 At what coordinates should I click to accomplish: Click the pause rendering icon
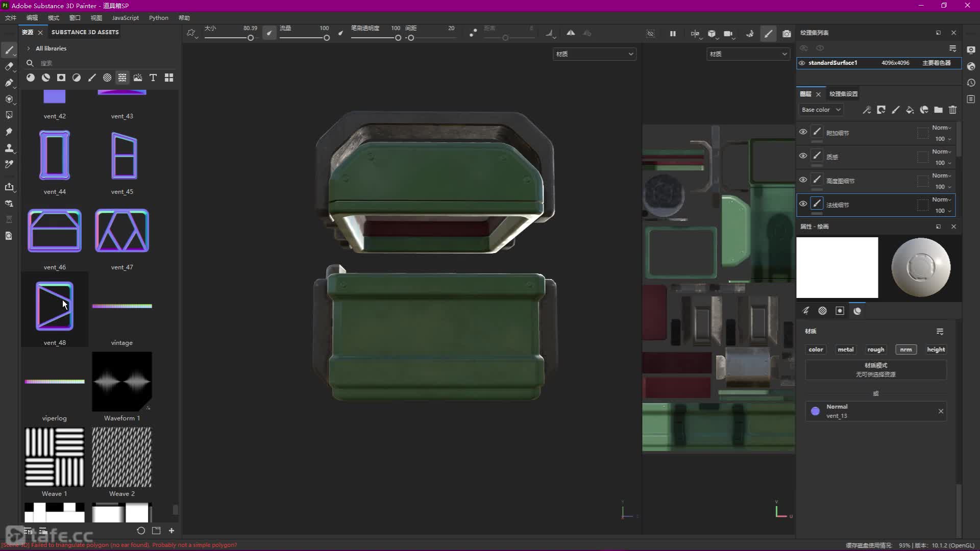tap(673, 34)
